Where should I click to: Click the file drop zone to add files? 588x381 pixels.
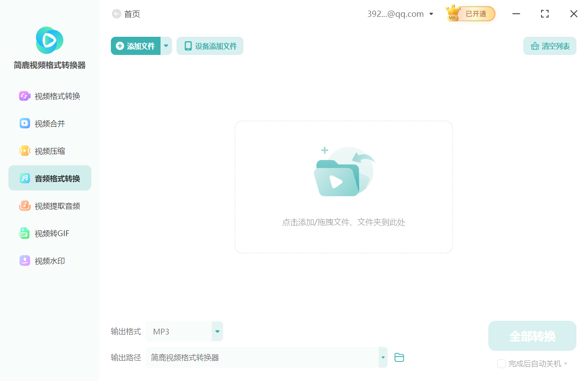click(x=343, y=186)
